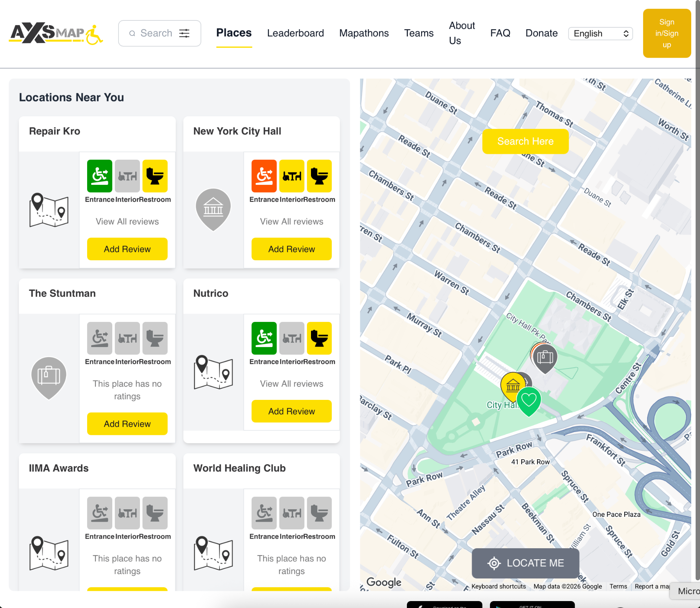Click the Google logo on map
This screenshot has height=608, width=700.
[x=384, y=582]
